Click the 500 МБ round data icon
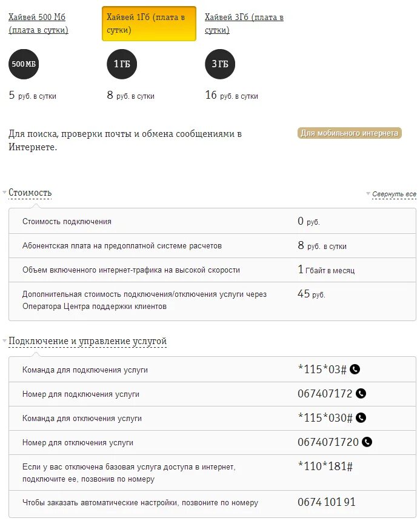The width and height of the screenshot is (420, 521). (24, 64)
